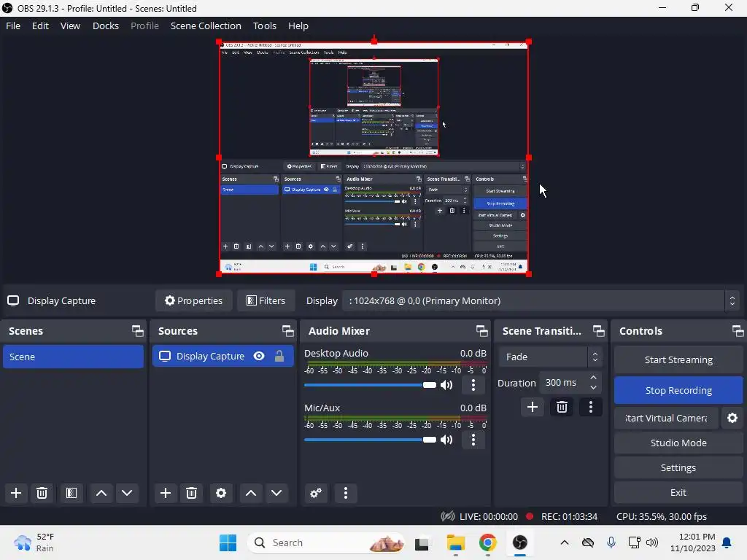The width and height of the screenshot is (747, 560).
Task: Click the preview canvas capture
Action: pyautogui.click(x=374, y=157)
